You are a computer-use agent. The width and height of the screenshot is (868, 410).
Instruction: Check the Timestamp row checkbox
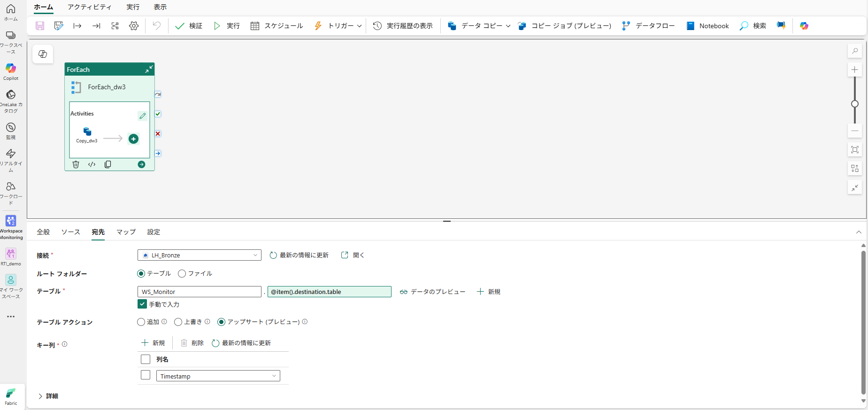[146, 375]
